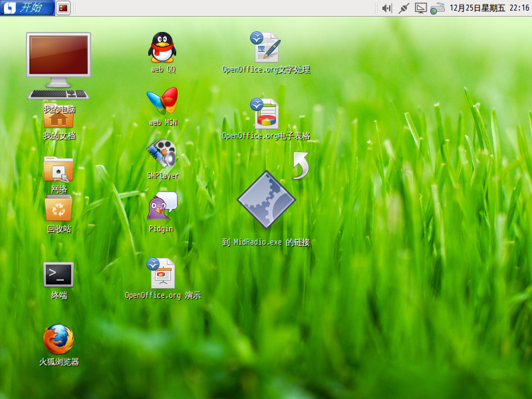
Task: Click the power plug tray icon
Action: pyautogui.click(x=404, y=8)
